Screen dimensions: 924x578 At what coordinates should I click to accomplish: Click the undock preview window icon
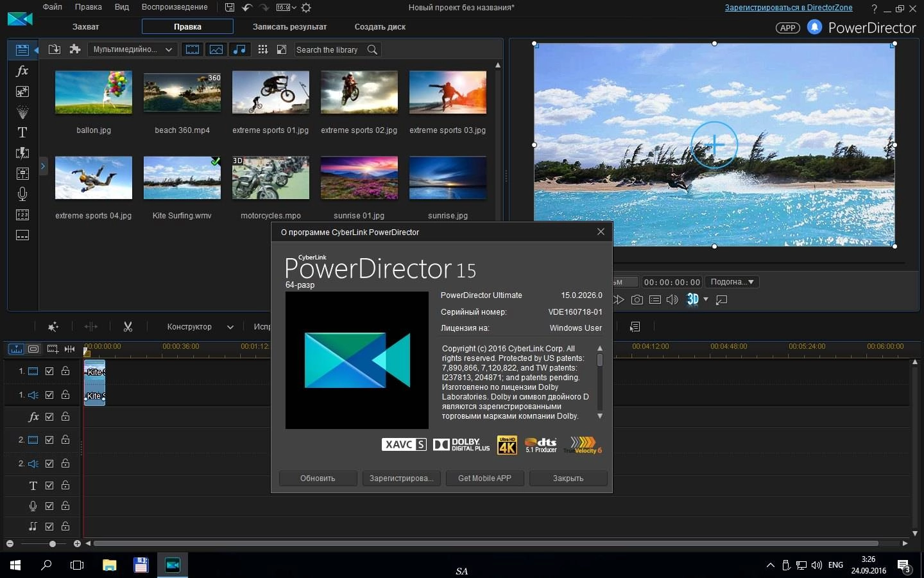pyautogui.click(x=721, y=299)
